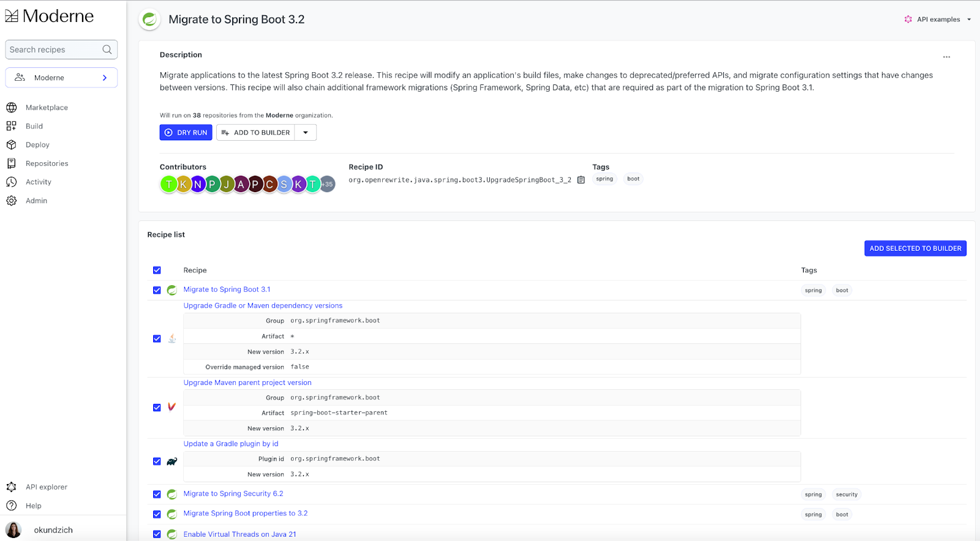Open Update a Gradle plugin by id link
980x541 pixels.
click(x=231, y=444)
